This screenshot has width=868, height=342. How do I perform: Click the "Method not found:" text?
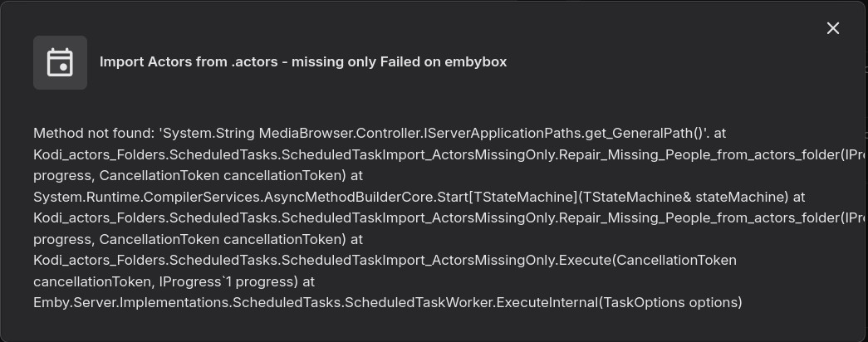(94, 134)
